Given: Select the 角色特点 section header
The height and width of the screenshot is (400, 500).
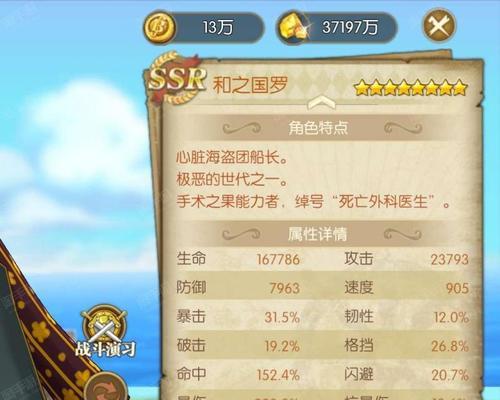Looking at the screenshot, I should [318, 128].
